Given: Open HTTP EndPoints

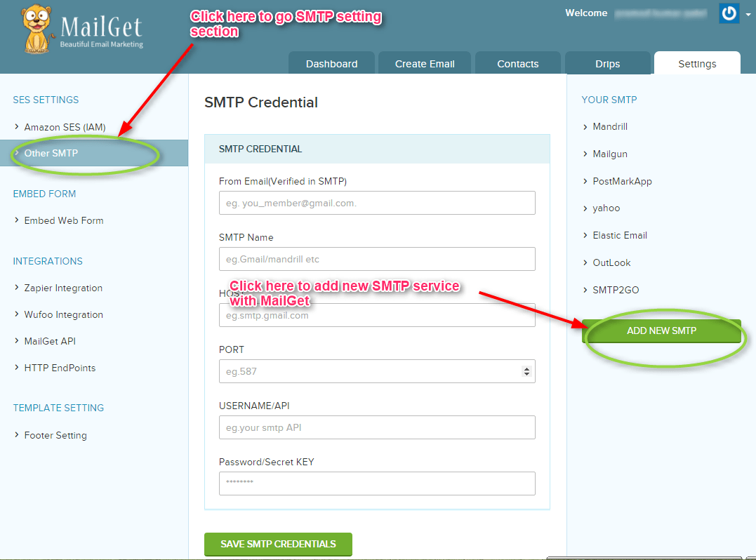Looking at the screenshot, I should coord(60,368).
